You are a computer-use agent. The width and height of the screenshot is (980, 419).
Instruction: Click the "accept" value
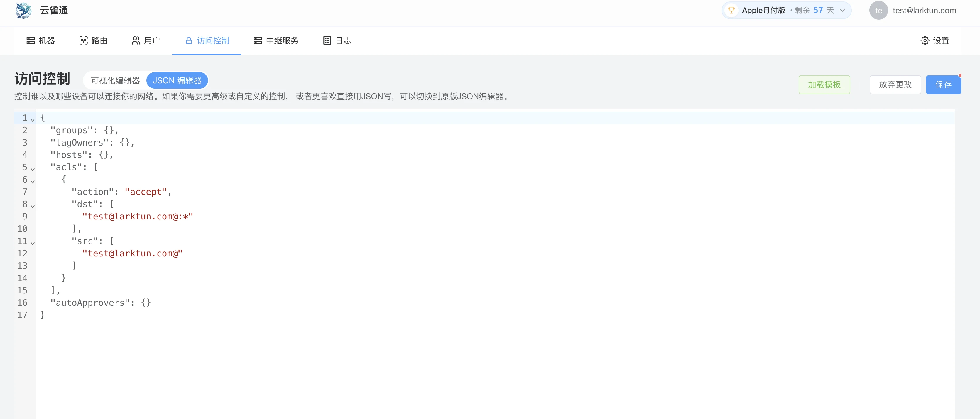coord(146,192)
